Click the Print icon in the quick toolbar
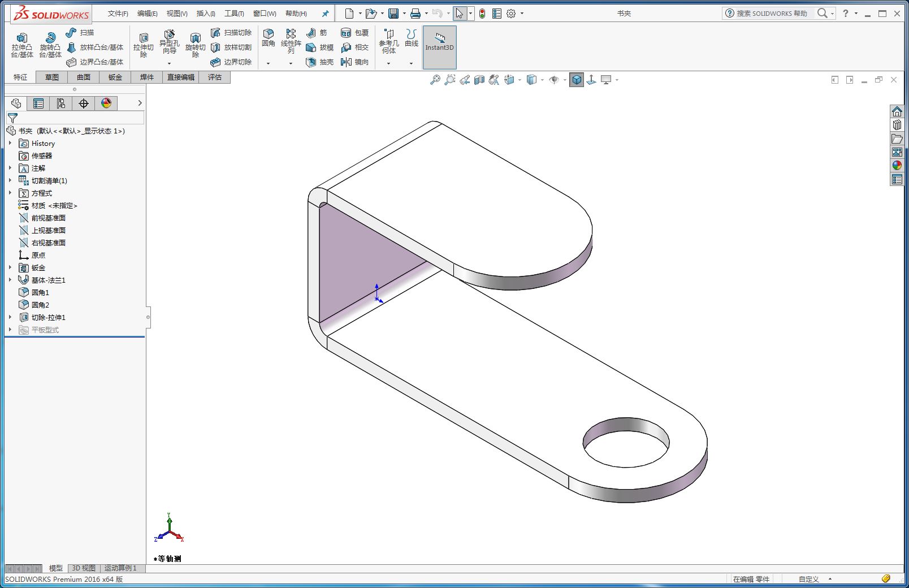 pos(415,14)
